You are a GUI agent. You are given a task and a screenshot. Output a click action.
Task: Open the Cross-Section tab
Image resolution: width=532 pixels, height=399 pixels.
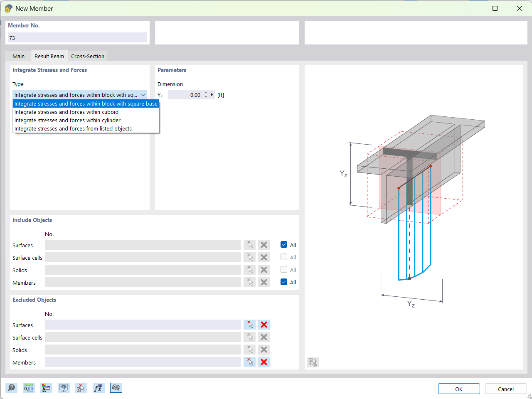(x=88, y=56)
